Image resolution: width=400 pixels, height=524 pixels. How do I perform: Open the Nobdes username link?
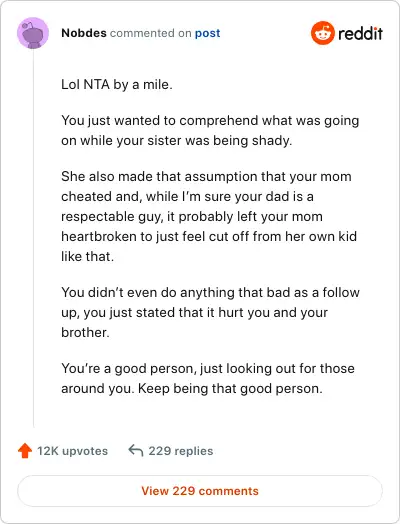[84, 33]
